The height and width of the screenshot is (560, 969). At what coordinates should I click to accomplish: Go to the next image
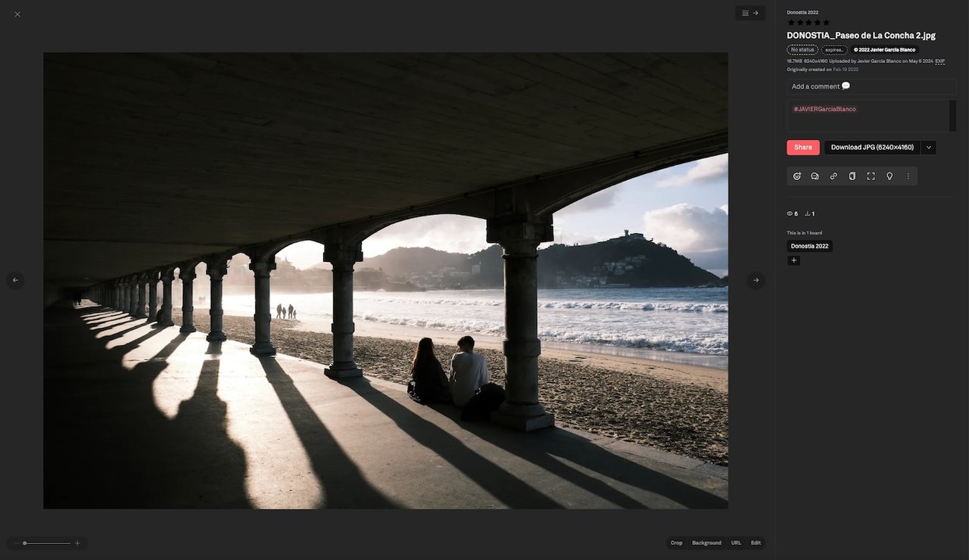[x=756, y=281]
